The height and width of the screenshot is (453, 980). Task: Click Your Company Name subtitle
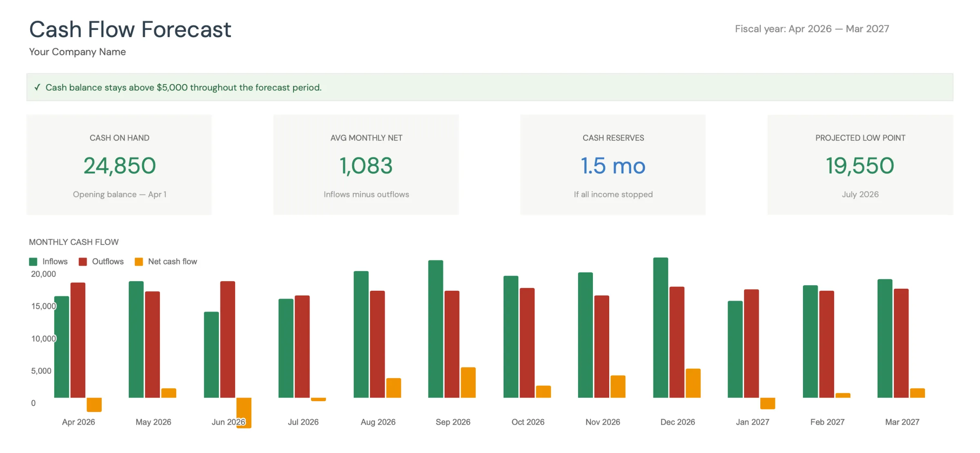77,51
